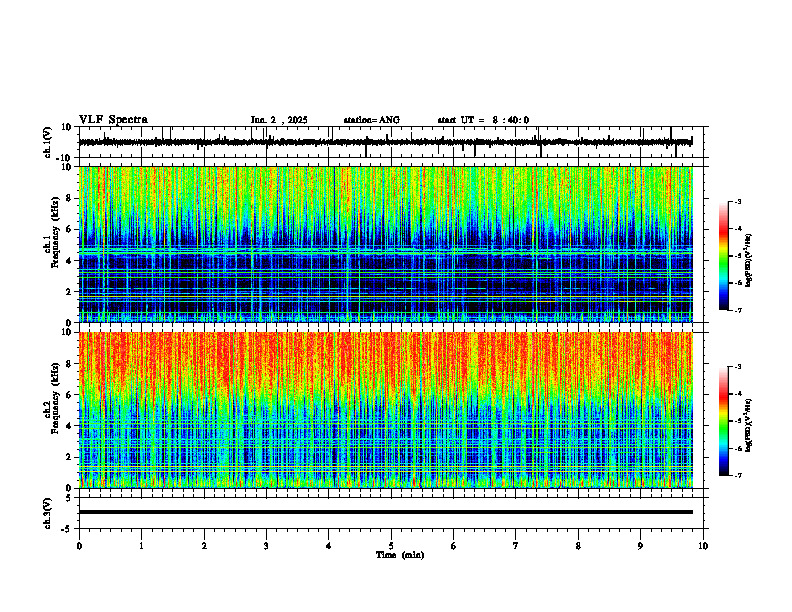Viewport: 792px width, 612px height.
Task: Click the ch.2 spectrogram color scale bar
Action: click(x=723, y=421)
